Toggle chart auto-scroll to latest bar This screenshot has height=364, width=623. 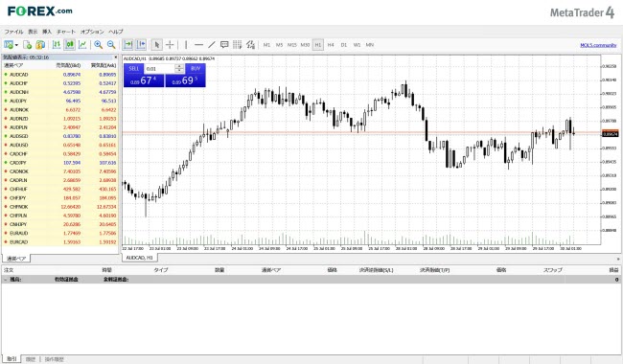pyautogui.click(x=127, y=45)
